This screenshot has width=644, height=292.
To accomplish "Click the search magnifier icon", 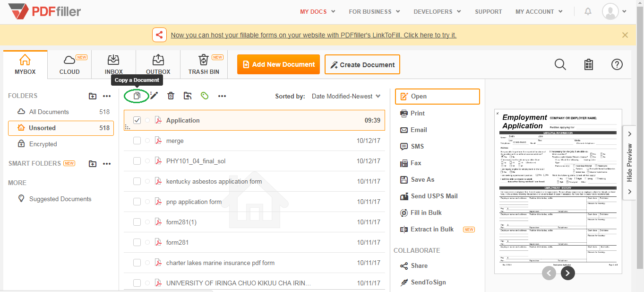I will [560, 64].
